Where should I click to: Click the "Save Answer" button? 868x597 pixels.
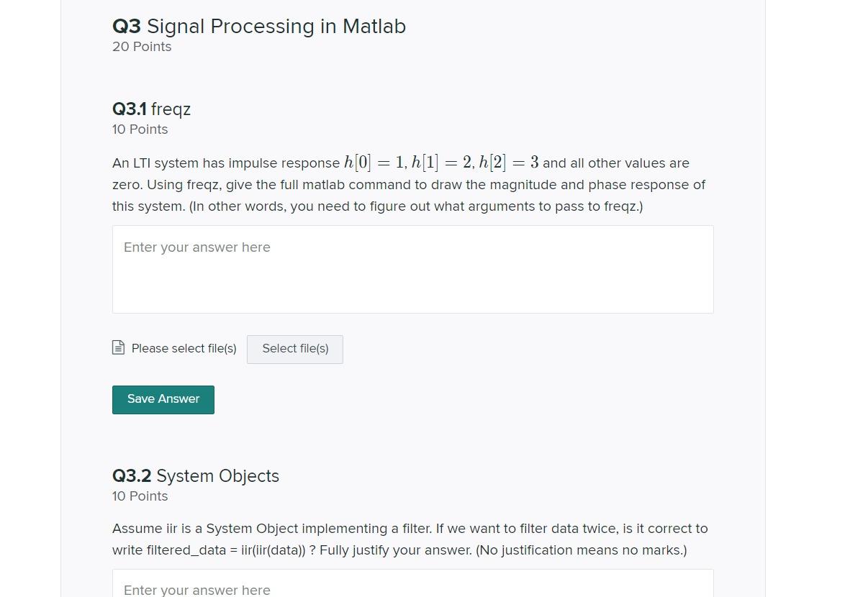point(163,399)
